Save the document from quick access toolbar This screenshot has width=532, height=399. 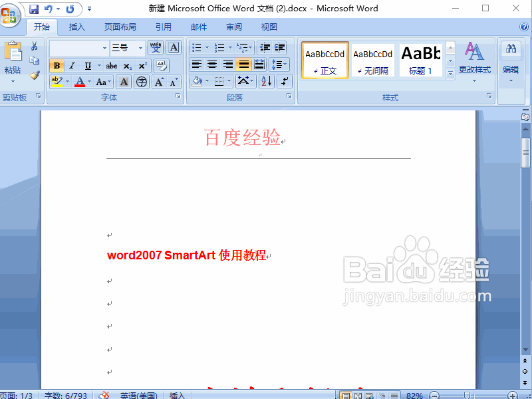tap(34, 9)
